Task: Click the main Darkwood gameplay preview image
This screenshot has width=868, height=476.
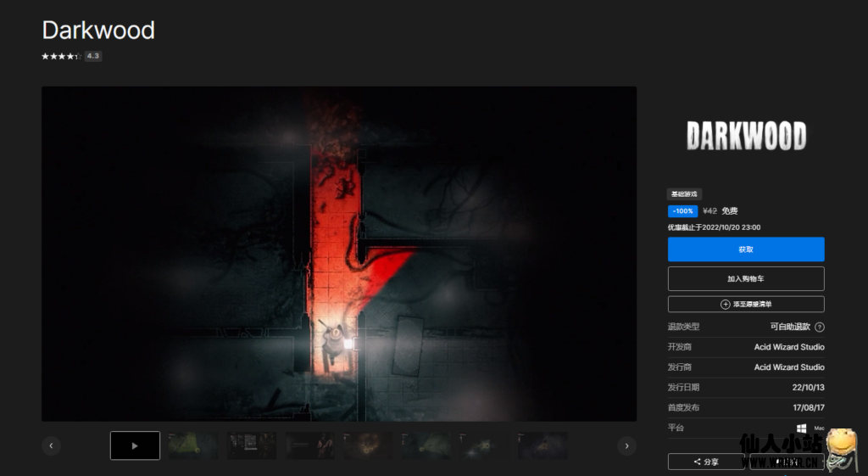Action: click(339, 253)
